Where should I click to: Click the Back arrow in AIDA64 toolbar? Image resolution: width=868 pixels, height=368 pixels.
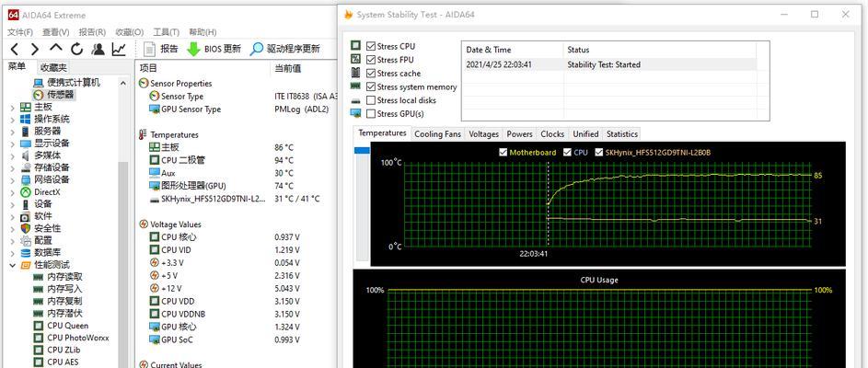tap(15, 50)
